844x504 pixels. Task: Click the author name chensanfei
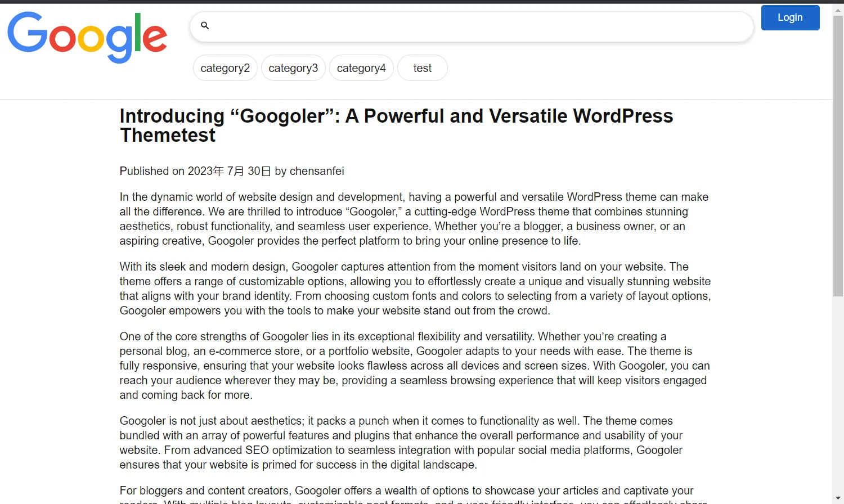click(317, 171)
